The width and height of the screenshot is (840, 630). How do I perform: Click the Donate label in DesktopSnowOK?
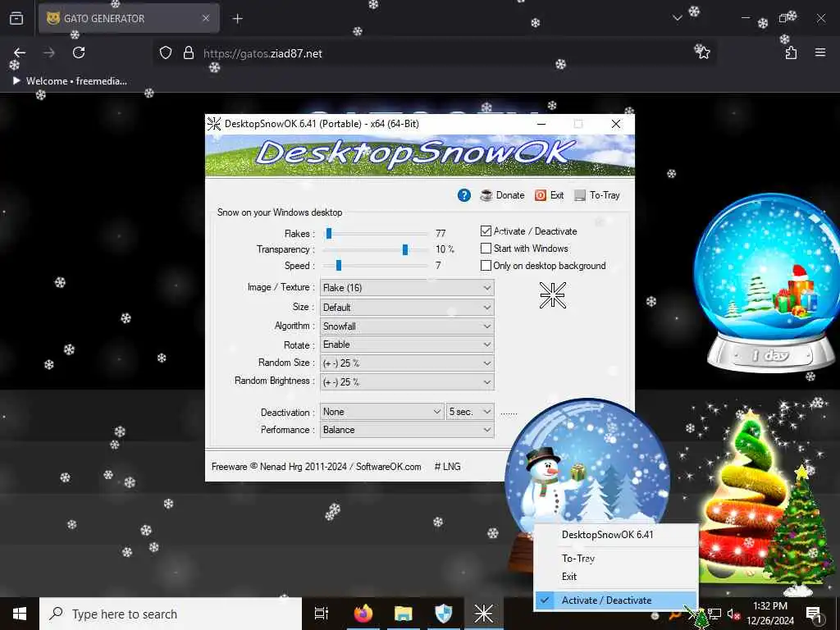coord(510,195)
